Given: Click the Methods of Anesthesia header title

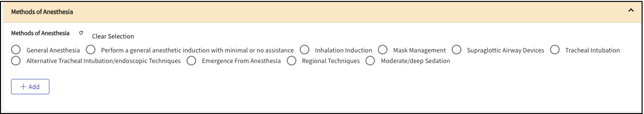Looking at the screenshot, I should pyautogui.click(x=42, y=12).
